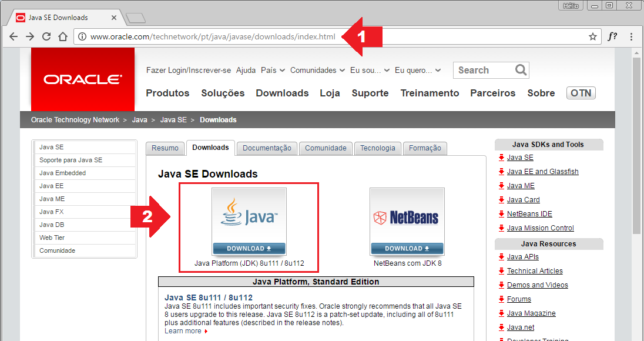644x341 pixels.
Task: Bookmark this page with the star icon
Action: (x=593, y=36)
